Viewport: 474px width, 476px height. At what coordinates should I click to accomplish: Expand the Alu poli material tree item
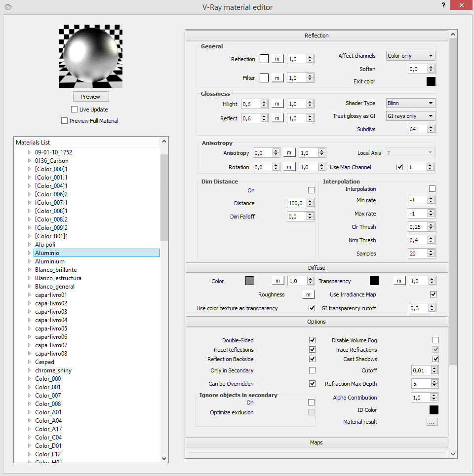click(29, 245)
